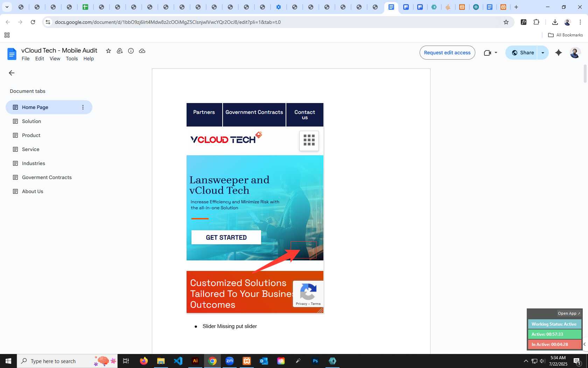Show hidden system tray icons

tap(526, 361)
